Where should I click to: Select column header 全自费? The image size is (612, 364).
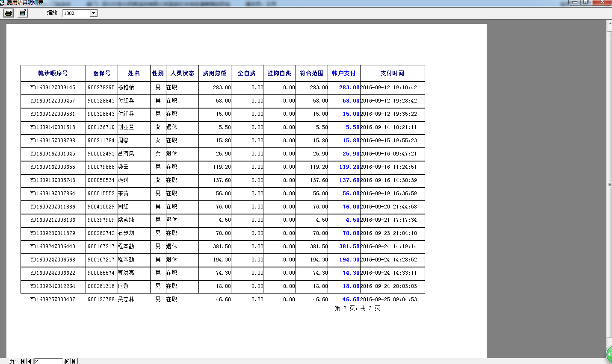[247, 73]
